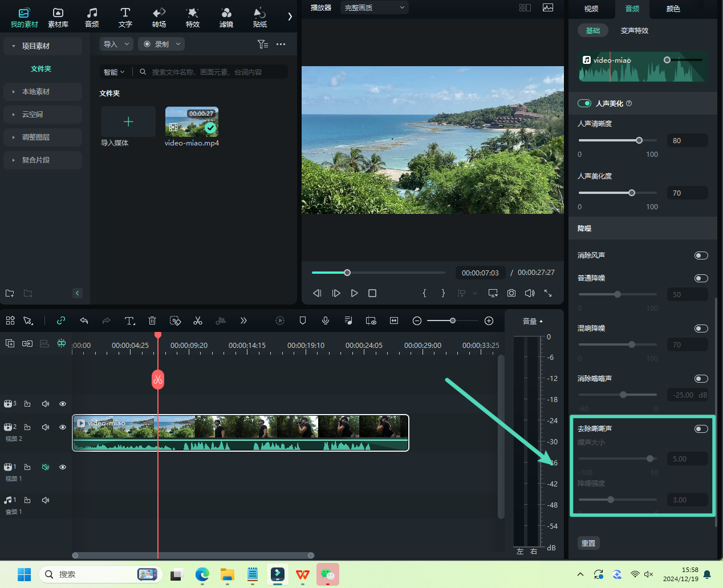Hide the 视频 2 track with eye icon
723x588 pixels.
(x=63, y=427)
